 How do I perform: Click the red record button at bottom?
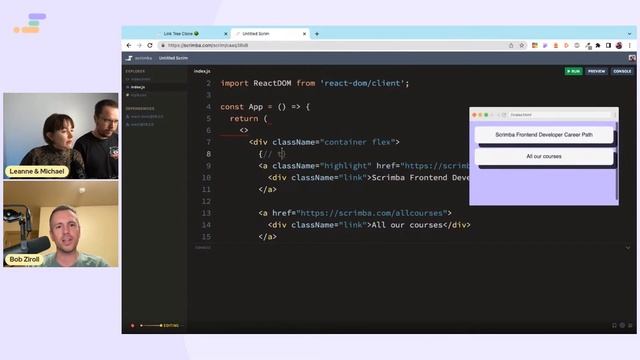[132, 326]
